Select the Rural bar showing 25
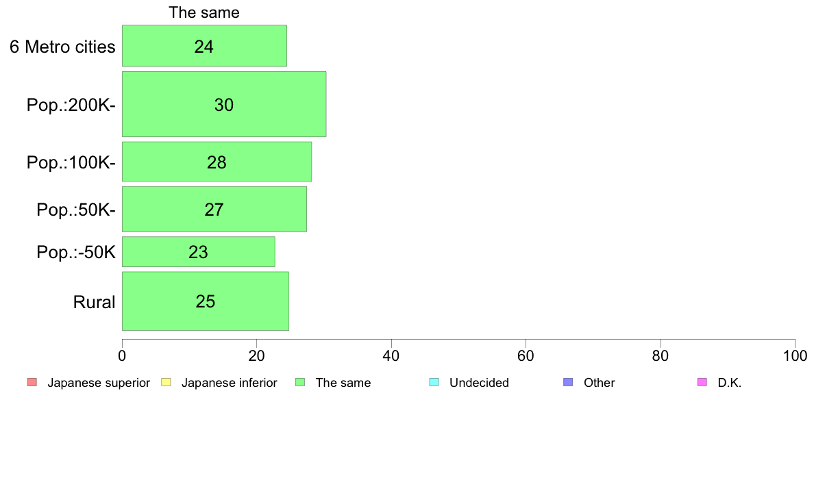Screen dimensions: 814x504 [x=205, y=301]
